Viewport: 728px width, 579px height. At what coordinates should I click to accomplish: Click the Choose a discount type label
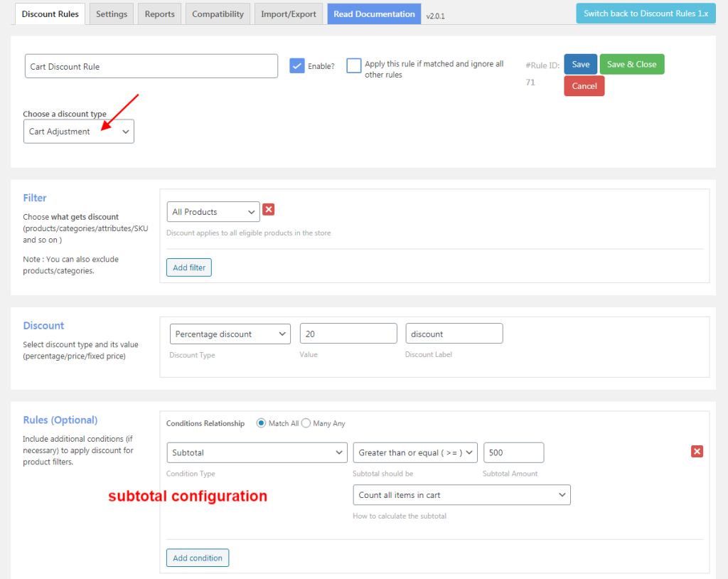[x=65, y=114]
